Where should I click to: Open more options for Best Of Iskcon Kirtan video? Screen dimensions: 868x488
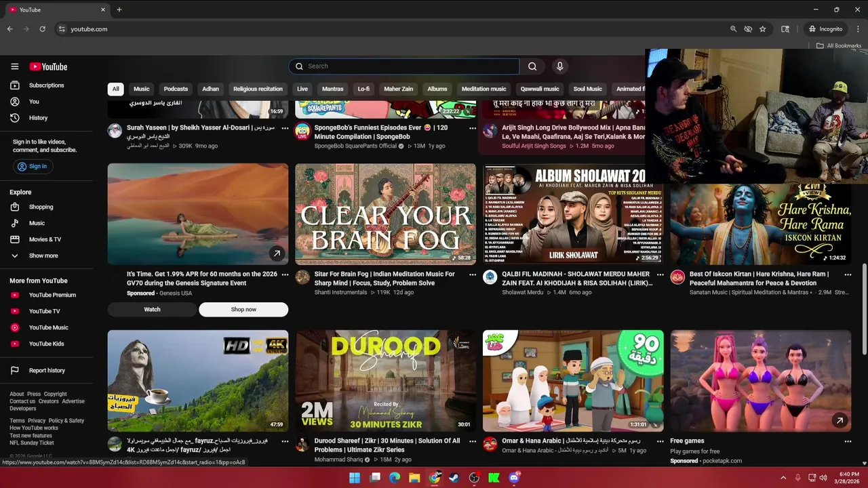pos(848,274)
